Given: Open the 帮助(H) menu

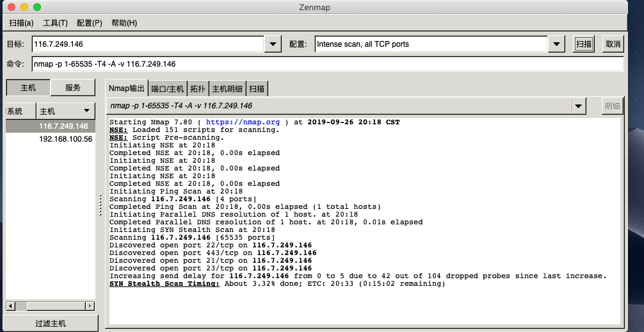Looking at the screenshot, I should pos(124,23).
